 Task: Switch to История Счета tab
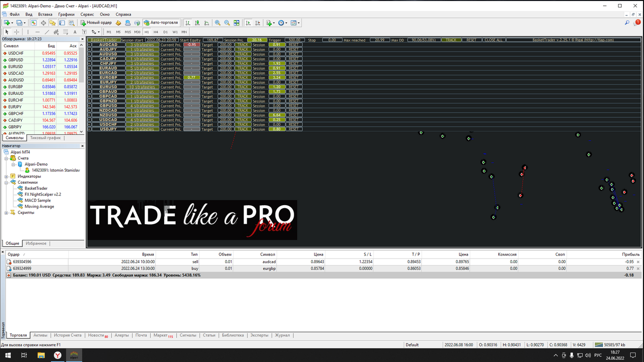(x=67, y=335)
